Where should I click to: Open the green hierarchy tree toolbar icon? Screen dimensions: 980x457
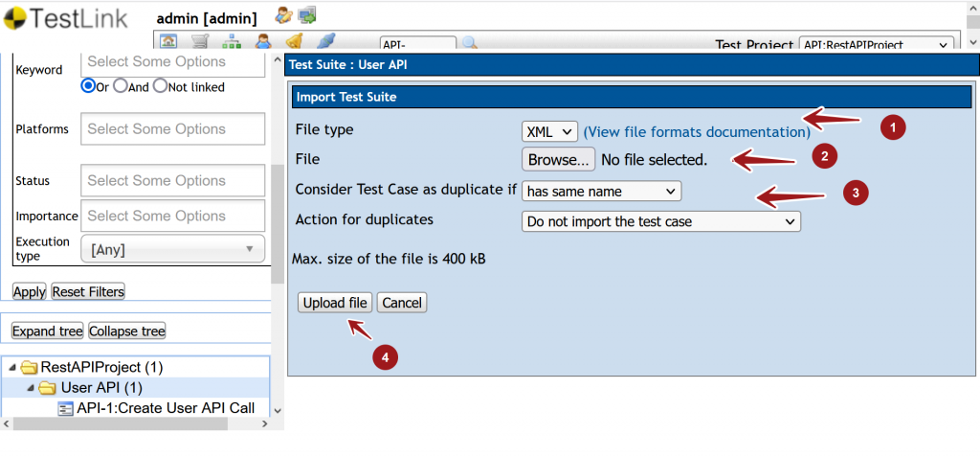232,42
